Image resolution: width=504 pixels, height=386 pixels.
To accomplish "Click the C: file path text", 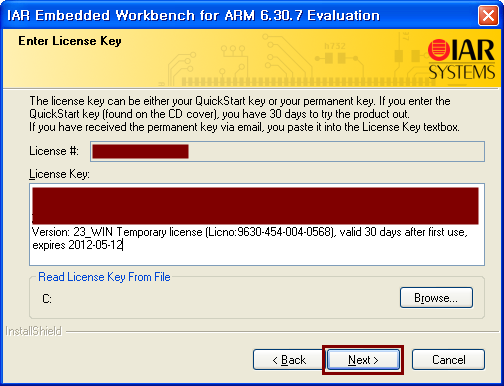I will tap(47, 299).
